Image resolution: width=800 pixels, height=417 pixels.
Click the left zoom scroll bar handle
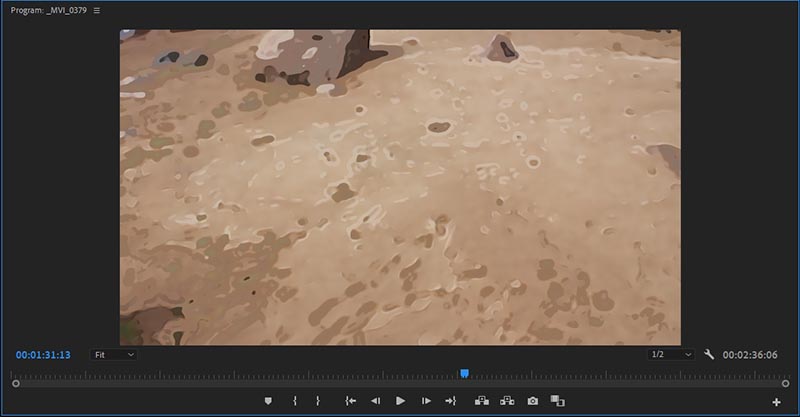coord(16,383)
